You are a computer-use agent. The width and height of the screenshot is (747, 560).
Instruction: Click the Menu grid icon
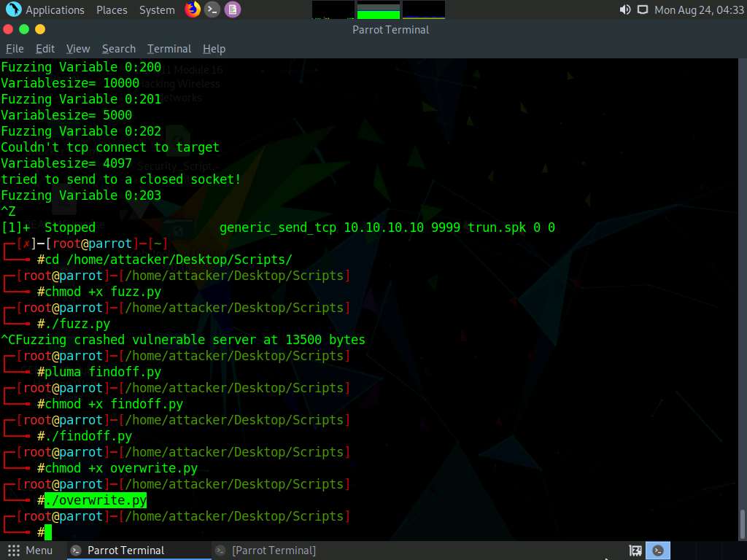point(14,551)
